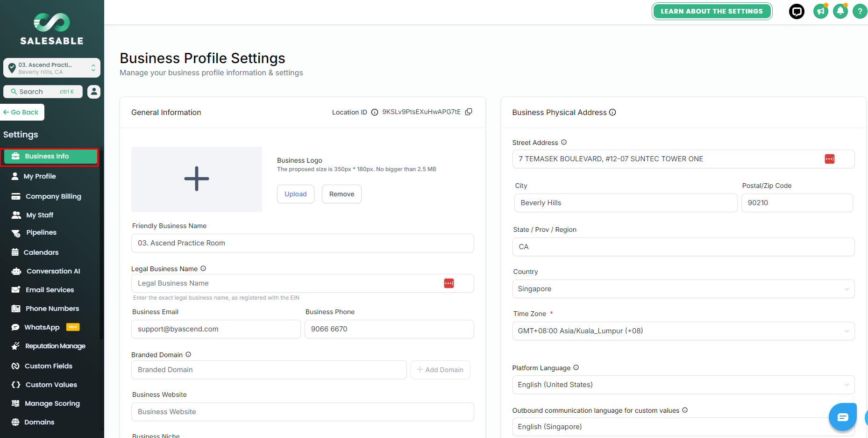Open the megaphone announcements icon
This screenshot has width=868, height=438.
pos(821,11)
